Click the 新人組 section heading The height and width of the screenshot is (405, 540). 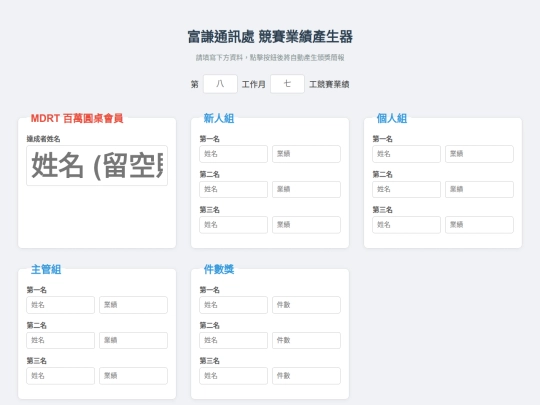point(219,118)
